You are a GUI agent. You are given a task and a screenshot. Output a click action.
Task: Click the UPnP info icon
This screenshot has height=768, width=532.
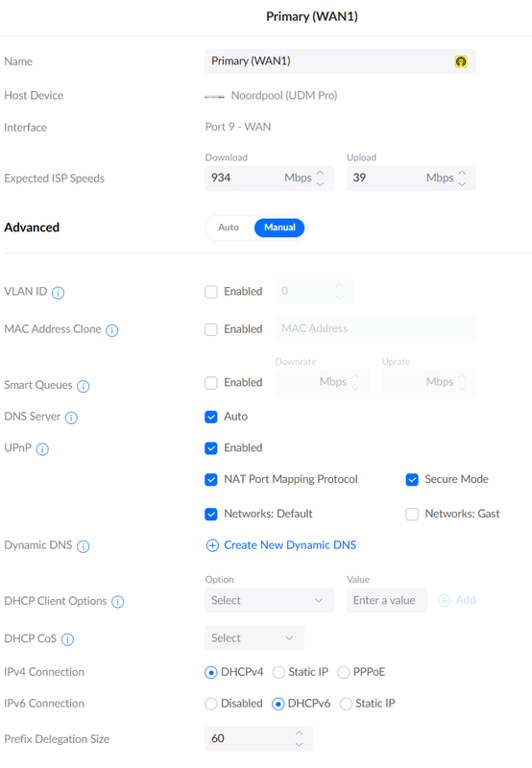[x=42, y=449]
